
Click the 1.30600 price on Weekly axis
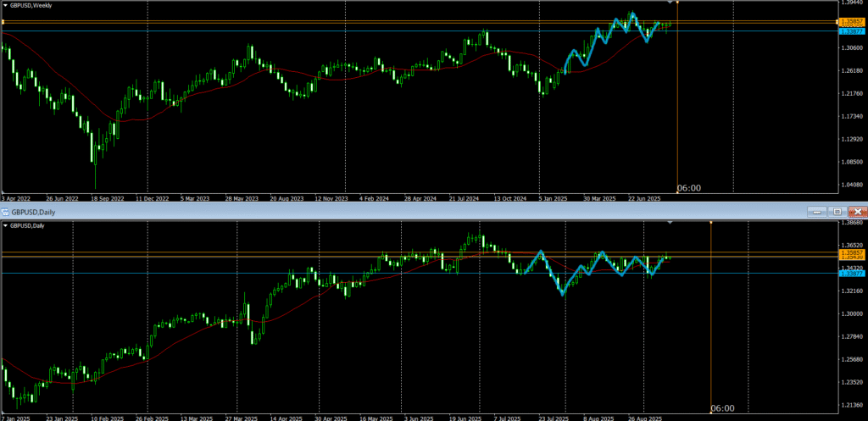coord(851,48)
